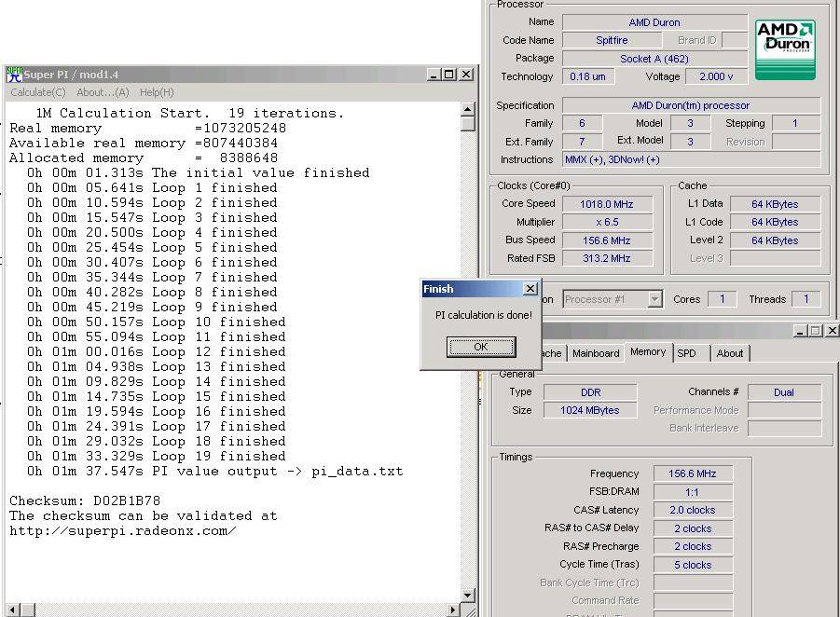Open the Calculate(C) menu in Super PI

click(x=38, y=92)
